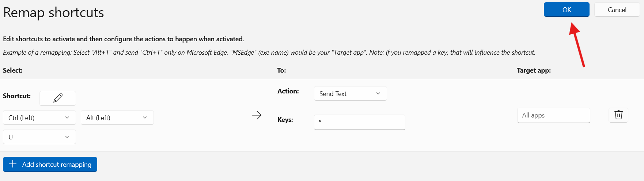Viewport: 644px width, 181px height.
Task: Click the italic remapping example text
Action: pyautogui.click(x=269, y=53)
